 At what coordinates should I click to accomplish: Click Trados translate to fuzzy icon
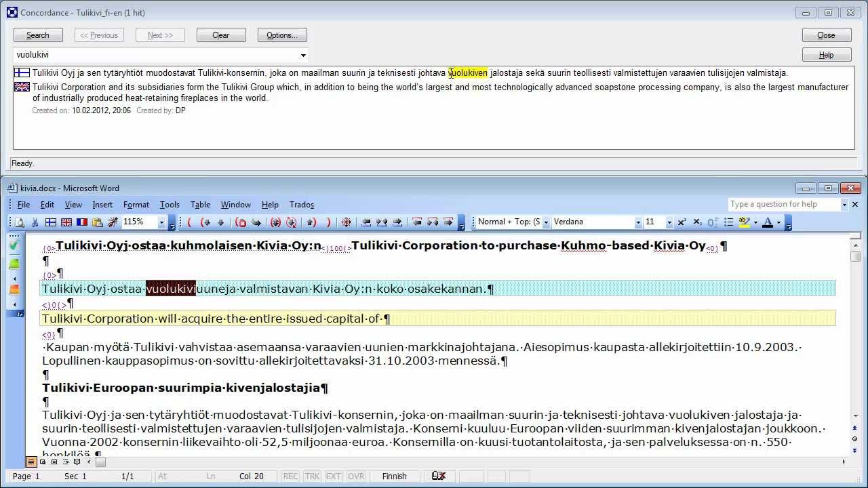pyautogui.click(x=291, y=222)
